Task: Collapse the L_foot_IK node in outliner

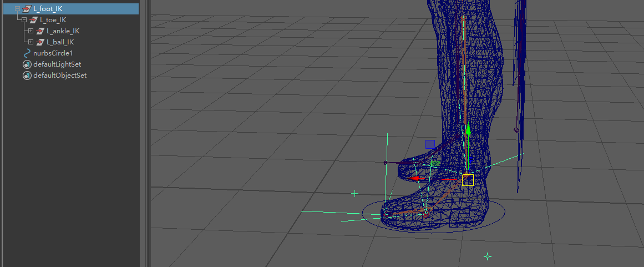Action: tap(17, 9)
